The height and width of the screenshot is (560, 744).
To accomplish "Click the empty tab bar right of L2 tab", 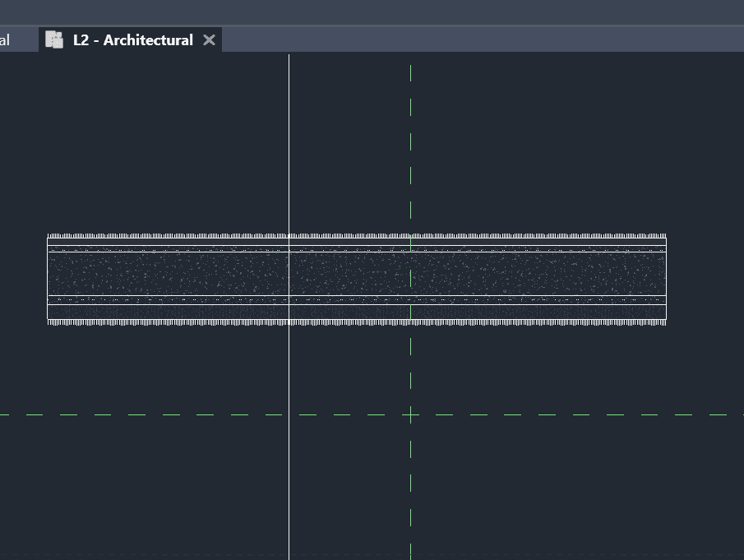I will pyautogui.click(x=493, y=40).
